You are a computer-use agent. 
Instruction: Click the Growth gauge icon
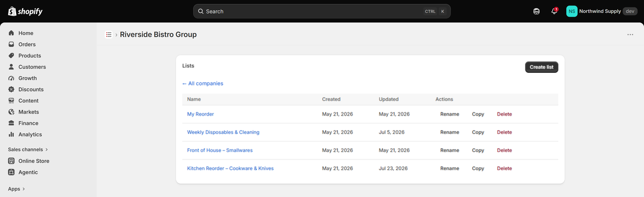pos(11,78)
